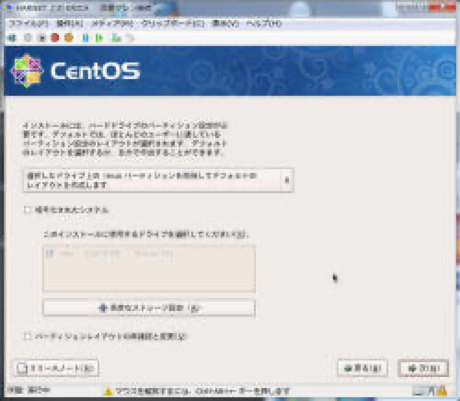Image resolution: width=460 pixels, height=401 pixels.
Task: Click the Next button with green arrow
Action: click(423, 368)
